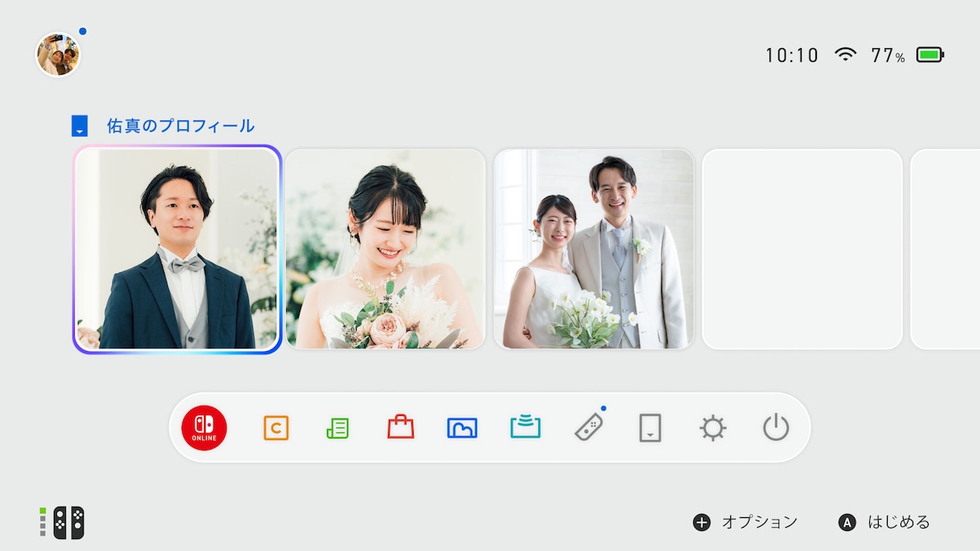Open the teal GameShare icon

[x=525, y=427]
